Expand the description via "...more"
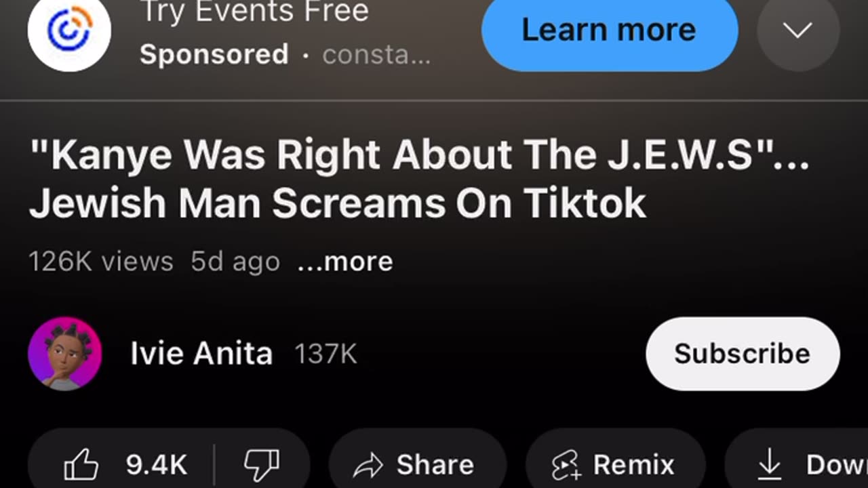 point(345,262)
